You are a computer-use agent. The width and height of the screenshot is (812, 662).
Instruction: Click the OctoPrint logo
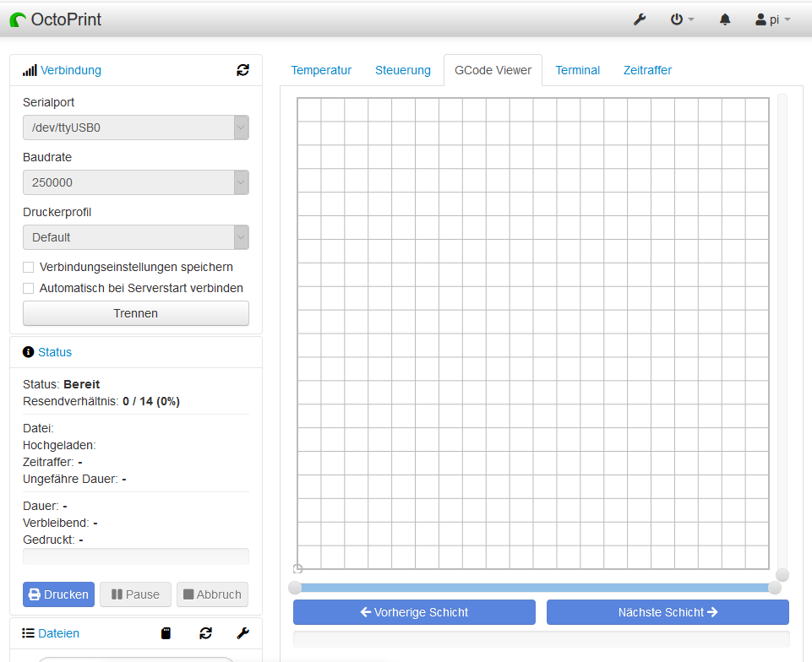(56, 19)
